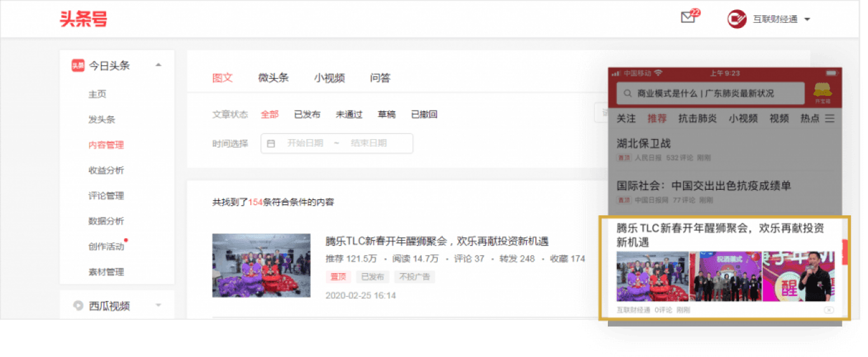Click the 置顶 tag on the article
This screenshot has height=357, width=868.
pyautogui.click(x=338, y=277)
